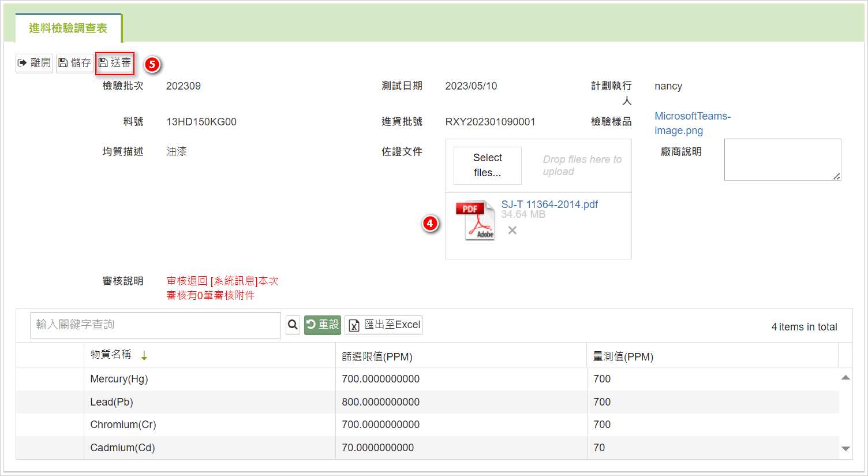
Task: Click 篩選限值(PPM) column header
Action: click(x=461, y=355)
